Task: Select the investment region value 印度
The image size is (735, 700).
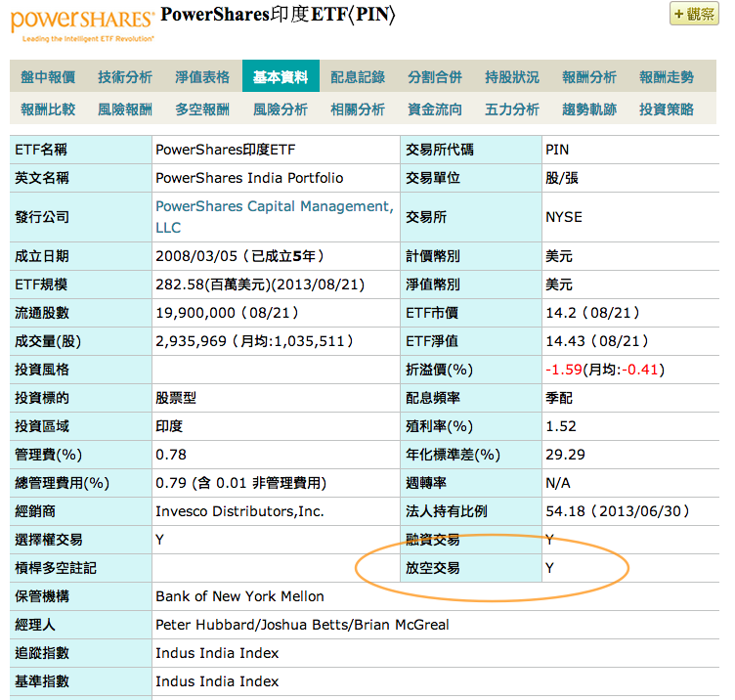Action: click(169, 426)
